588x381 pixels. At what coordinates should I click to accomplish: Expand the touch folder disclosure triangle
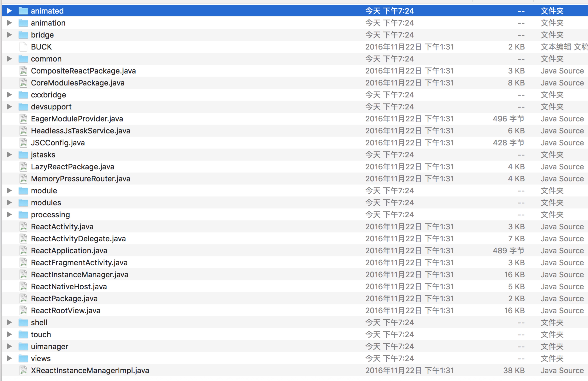pos(9,334)
